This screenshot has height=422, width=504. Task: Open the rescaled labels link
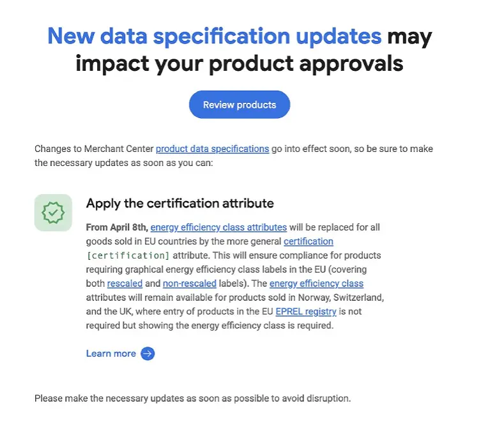pyautogui.click(x=125, y=283)
